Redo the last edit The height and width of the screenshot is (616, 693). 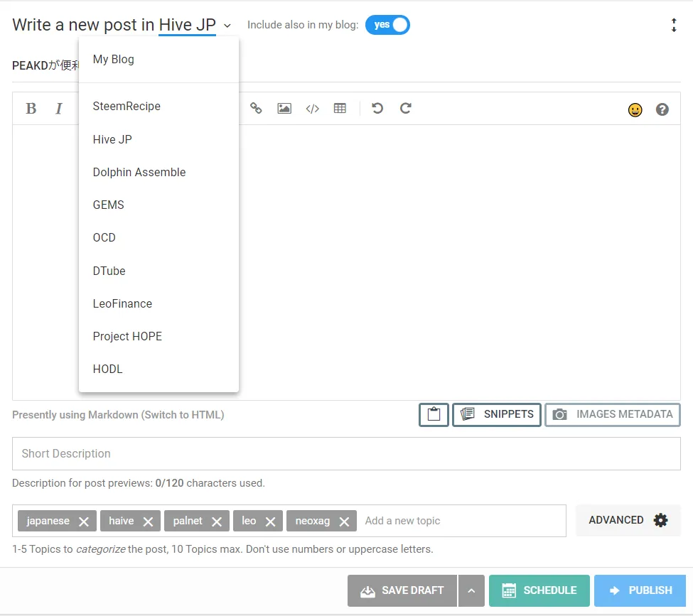[406, 108]
